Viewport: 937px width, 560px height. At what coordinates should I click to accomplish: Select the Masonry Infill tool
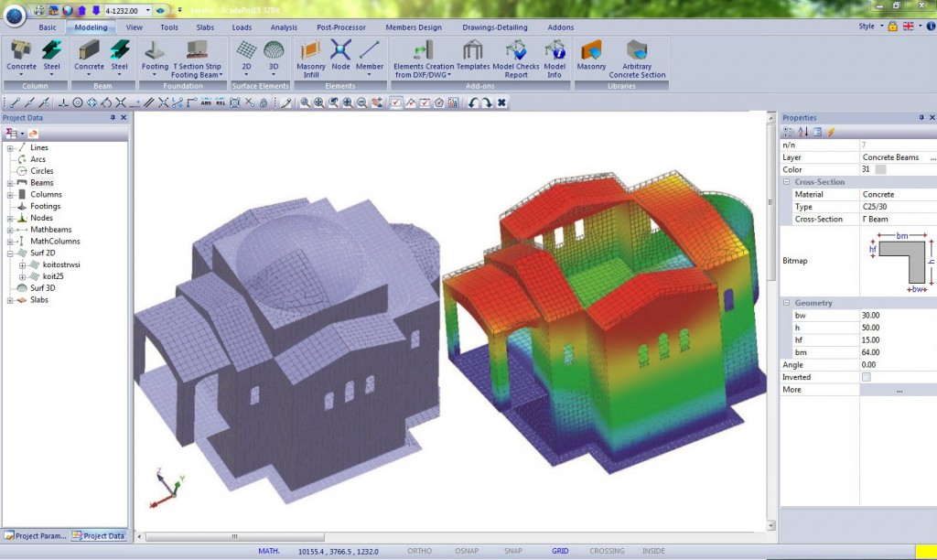[311, 57]
